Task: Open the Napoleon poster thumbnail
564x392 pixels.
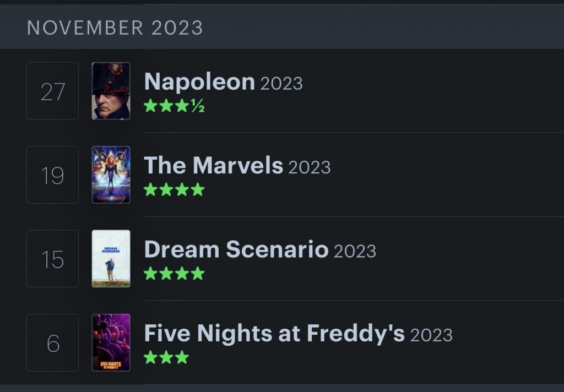Action: click(111, 91)
